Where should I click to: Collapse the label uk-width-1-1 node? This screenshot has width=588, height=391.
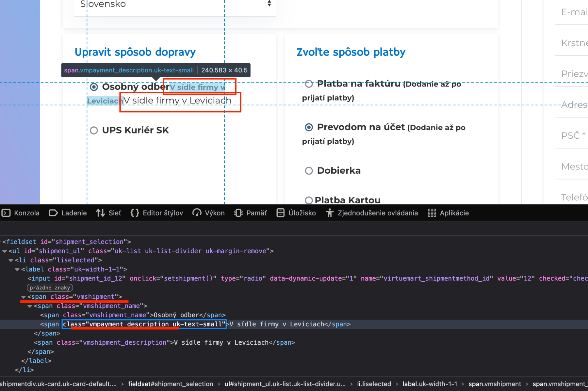(17, 270)
